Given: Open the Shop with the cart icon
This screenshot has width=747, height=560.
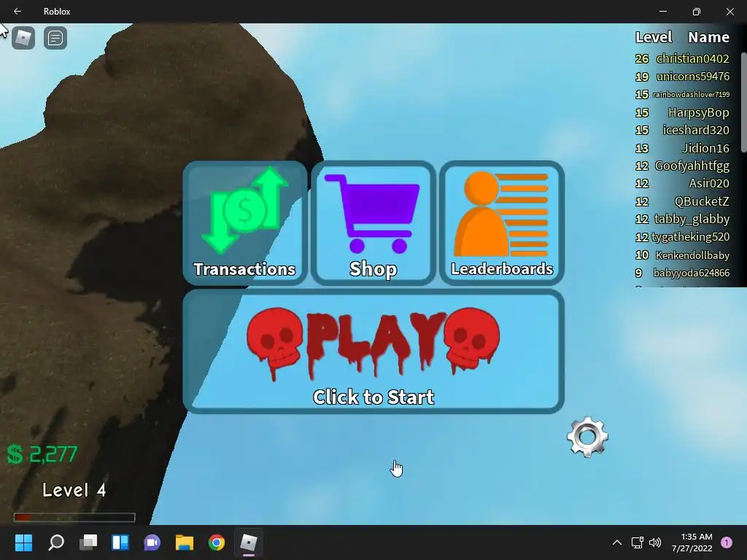Looking at the screenshot, I should coord(373,223).
